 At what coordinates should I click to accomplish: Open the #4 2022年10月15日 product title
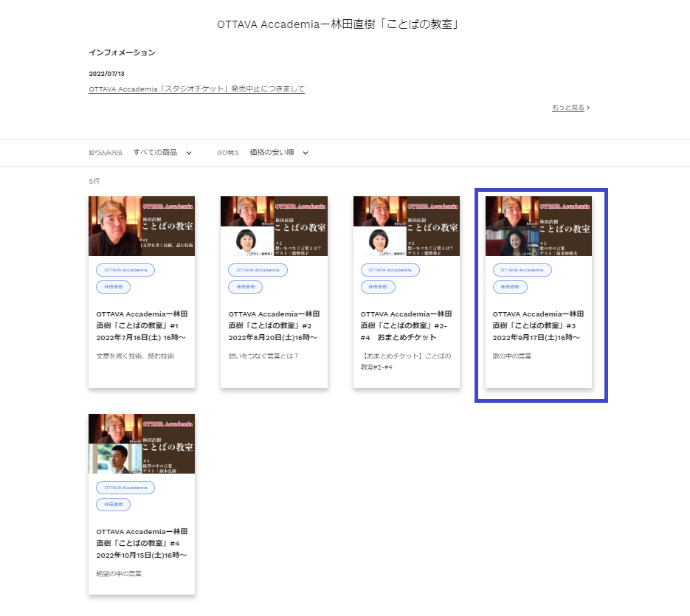coord(141,543)
